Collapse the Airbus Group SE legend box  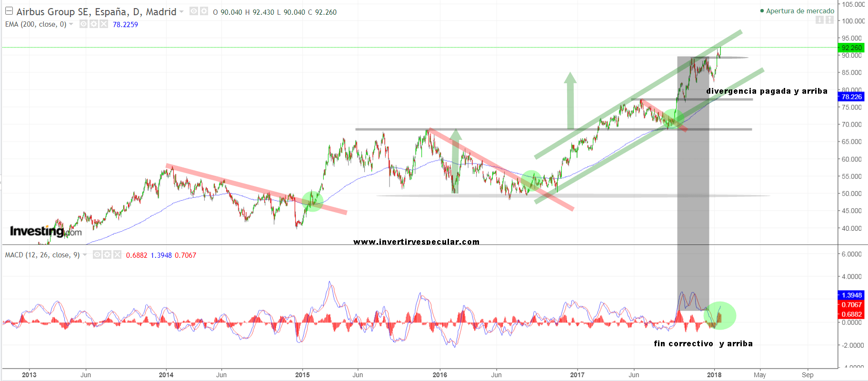point(9,11)
